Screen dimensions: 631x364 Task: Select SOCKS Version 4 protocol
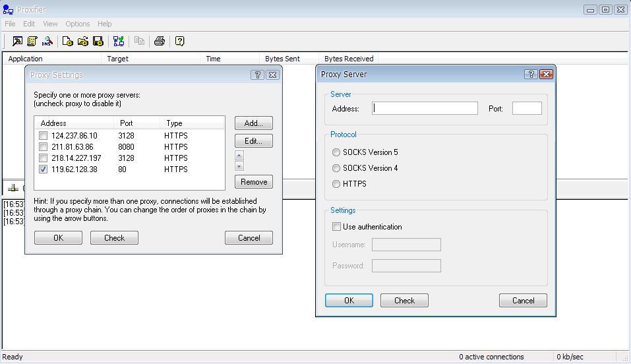click(x=336, y=168)
